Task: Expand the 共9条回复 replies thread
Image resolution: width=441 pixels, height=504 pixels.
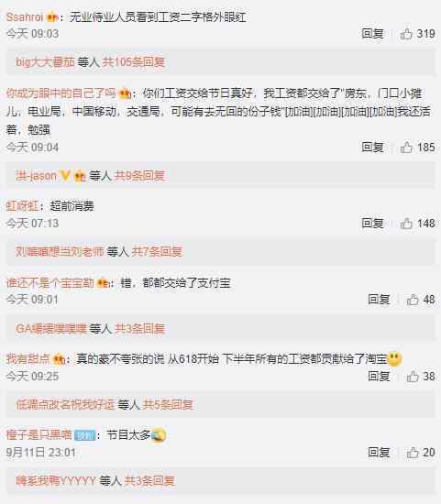Action: pyautogui.click(x=139, y=176)
